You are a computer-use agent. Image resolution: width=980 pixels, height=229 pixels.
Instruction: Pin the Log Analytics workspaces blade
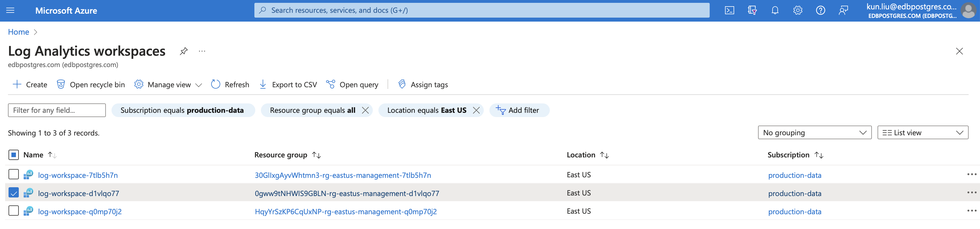tap(184, 51)
